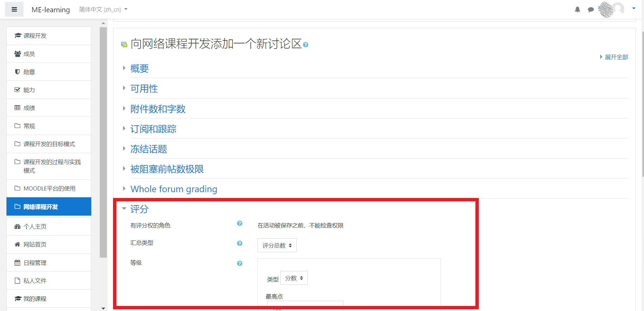Viewport: 644px width, 311px height.
Task: Open the hamburger navigation menu
Action: pos(14,9)
